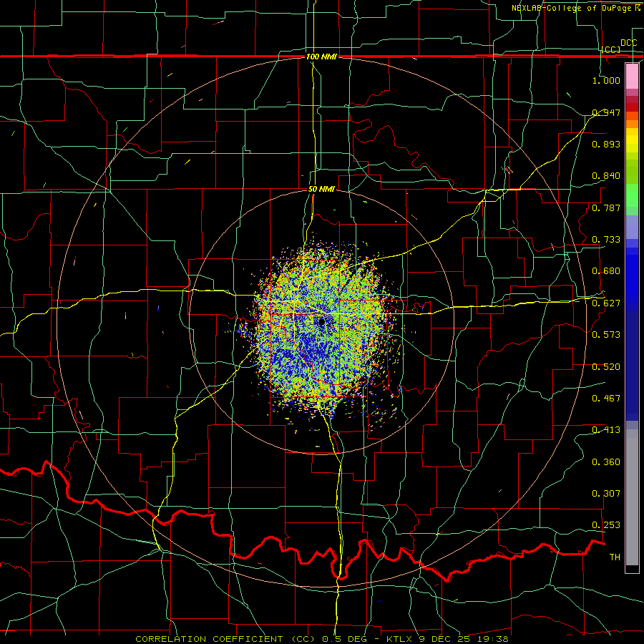The image size is (644, 644).
Task: Select the 50 NMI range ring label
Action: (321, 189)
